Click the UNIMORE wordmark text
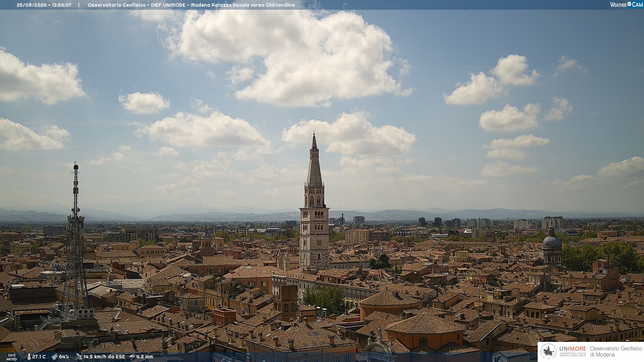 (573, 349)
